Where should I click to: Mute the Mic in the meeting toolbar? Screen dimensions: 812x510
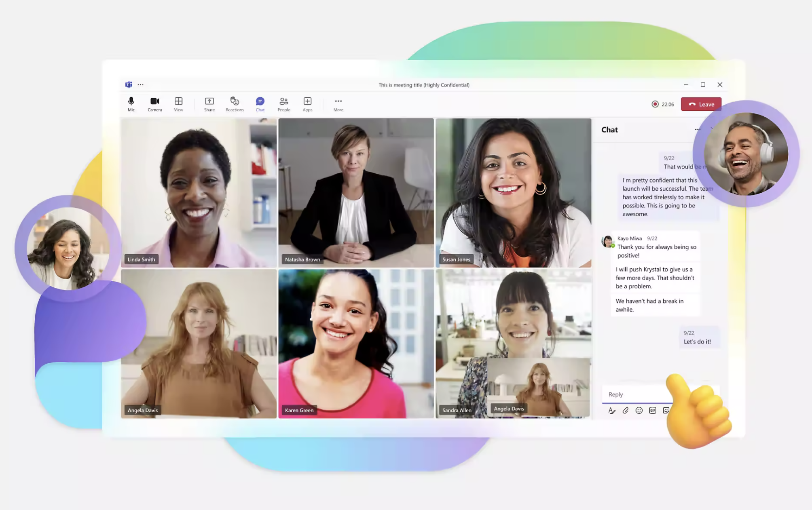(131, 104)
